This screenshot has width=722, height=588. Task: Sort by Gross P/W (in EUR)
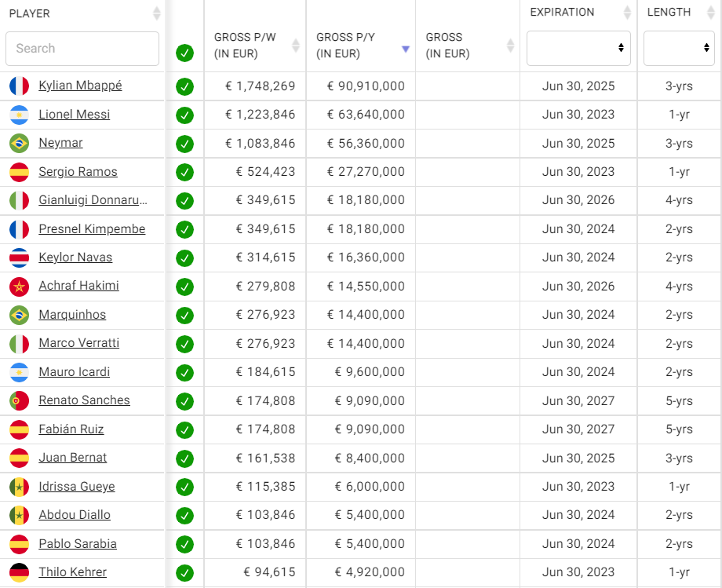pos(296,46)
